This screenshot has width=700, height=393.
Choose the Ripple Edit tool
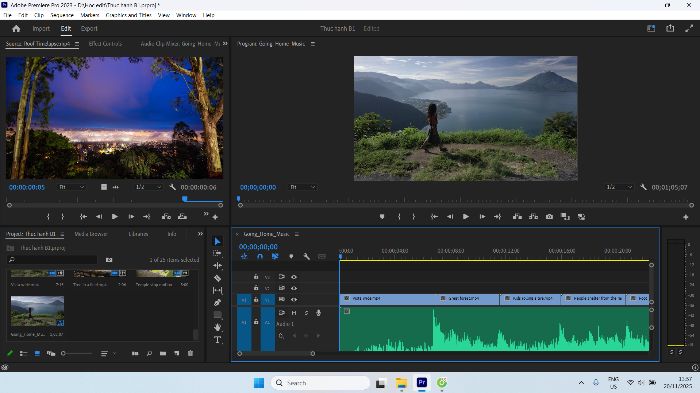point(217,266)
